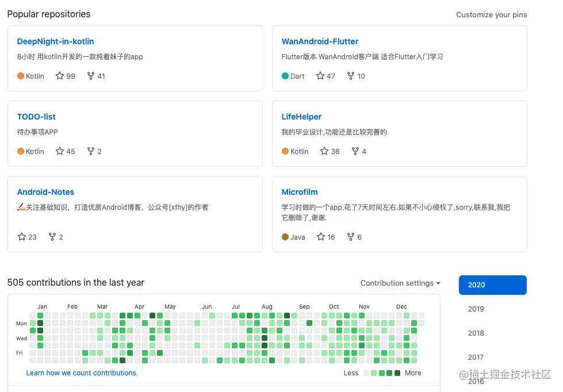
Task: Click the star icon on TODO-list
Action: (x=60, y=151)
